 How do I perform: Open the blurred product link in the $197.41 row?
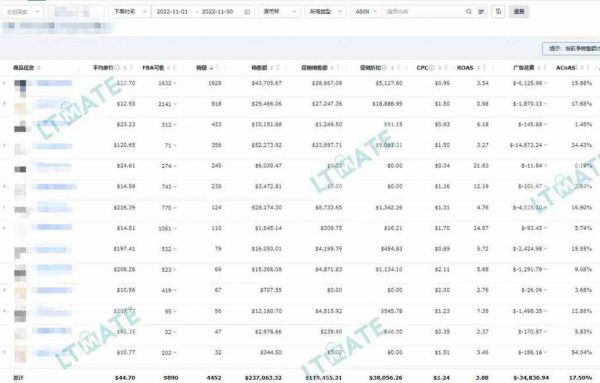(52, 250)
